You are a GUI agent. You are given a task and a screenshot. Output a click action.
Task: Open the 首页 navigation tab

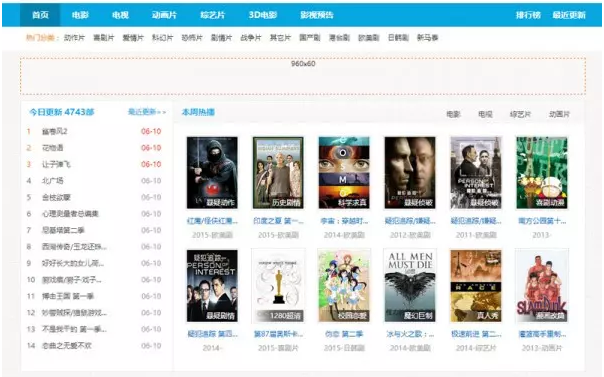40,15
